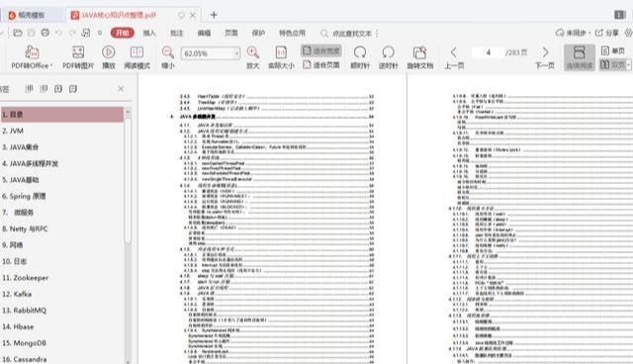Click in the 点此查找文本 search field
The width and height of the screenshot is (633, 364).
352,34
